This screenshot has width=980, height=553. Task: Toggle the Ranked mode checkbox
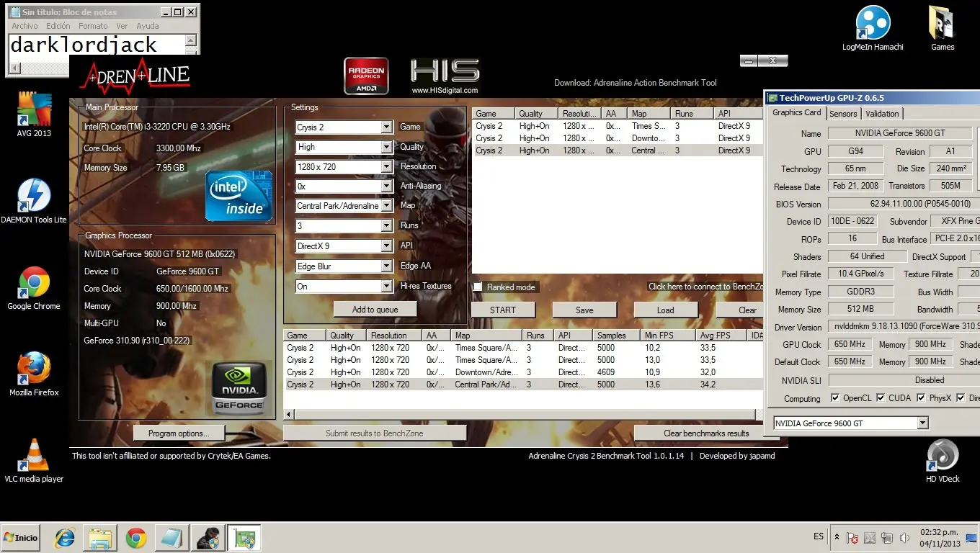[x=478, y=287]
